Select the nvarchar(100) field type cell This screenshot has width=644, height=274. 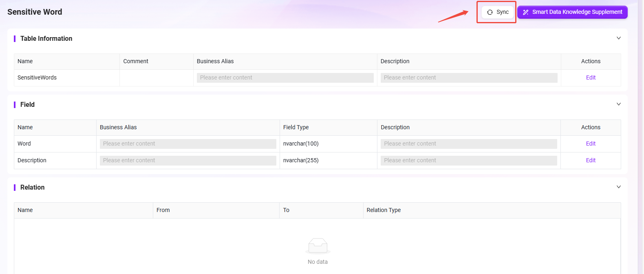(x=301, y=144)
